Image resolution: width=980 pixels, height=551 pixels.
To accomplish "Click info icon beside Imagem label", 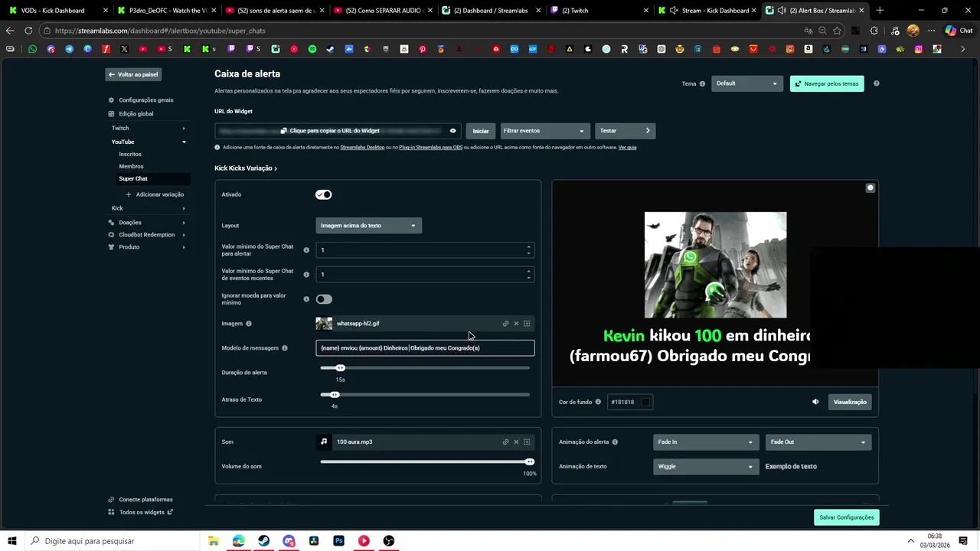I will click(x=249, y=324).
